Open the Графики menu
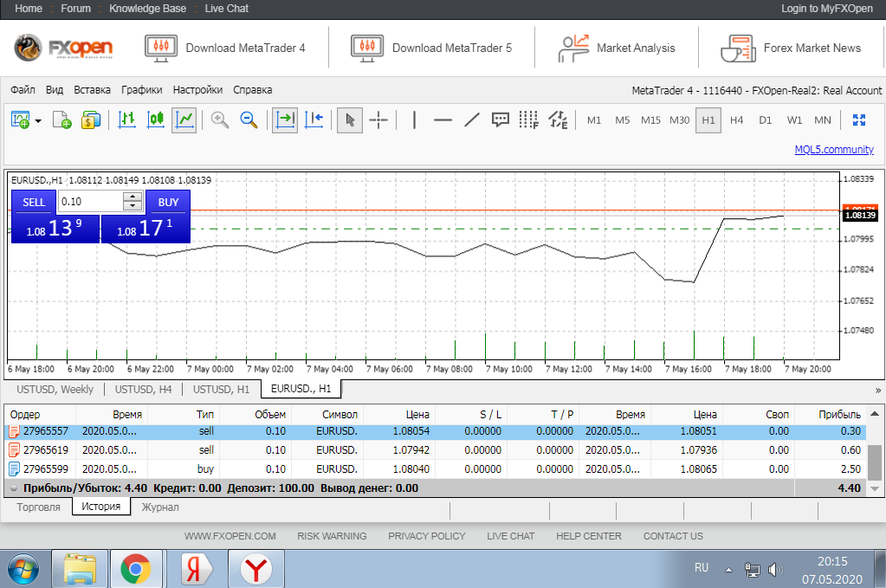Image resolution: width=886 pixels, height=588 pixels. 142,90
